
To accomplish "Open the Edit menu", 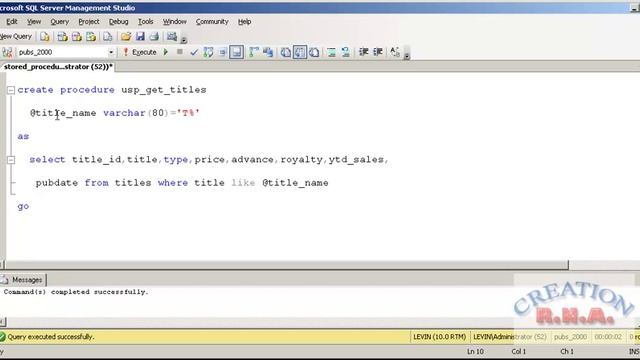I will 12,22.
